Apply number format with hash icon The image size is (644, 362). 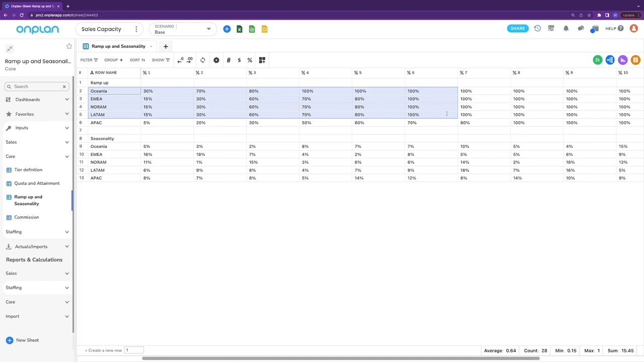click(x=228, y=60)
